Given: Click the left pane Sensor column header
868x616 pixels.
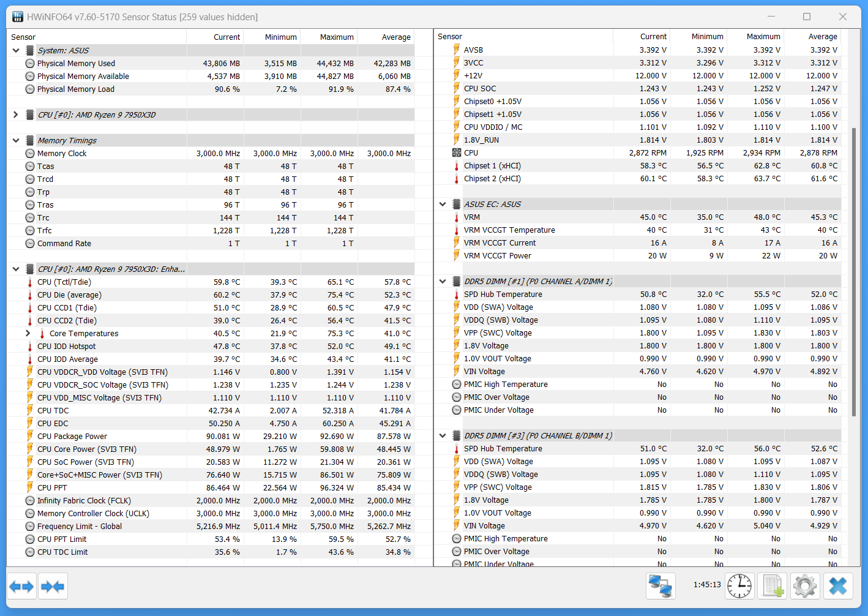Looking at the screenshot, I should click(x=97, y=37).
